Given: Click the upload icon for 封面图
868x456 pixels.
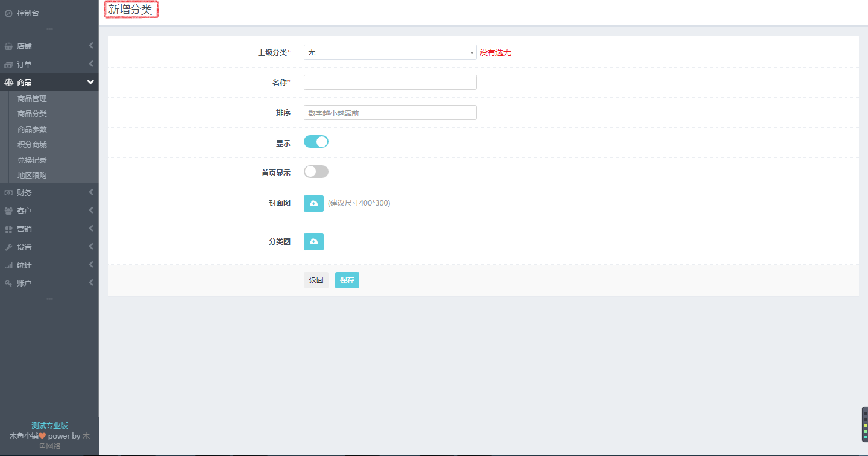Looking at the screenshot, I should coord(313,204).
